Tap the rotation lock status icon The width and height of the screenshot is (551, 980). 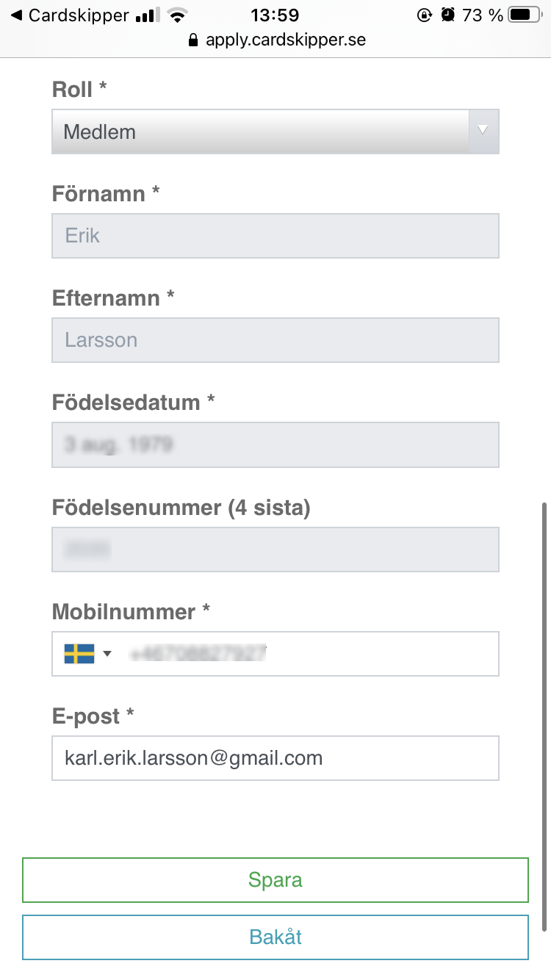point(424,15)
